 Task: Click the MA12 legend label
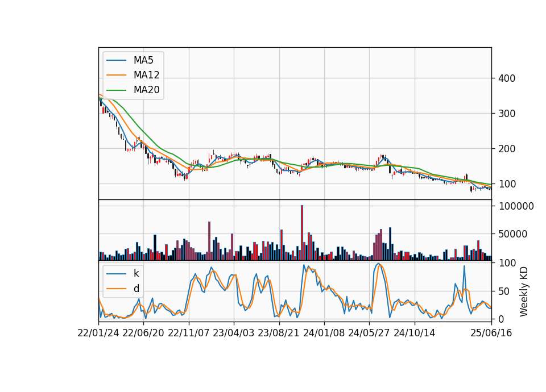[146, 75]
